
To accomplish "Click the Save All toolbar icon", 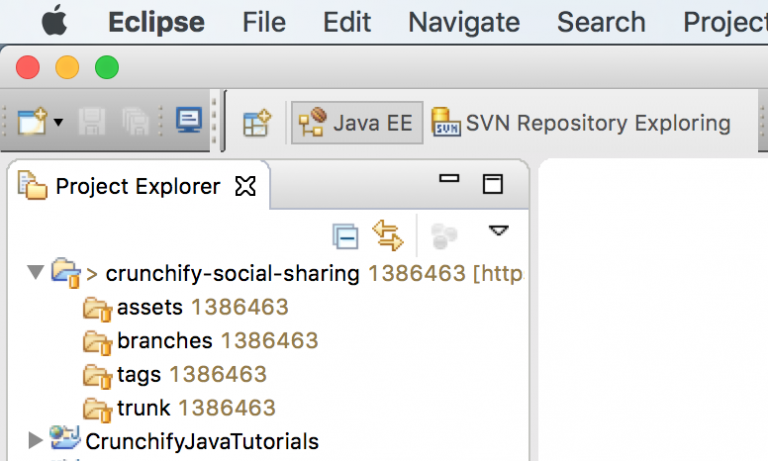I will coord(135,123).
